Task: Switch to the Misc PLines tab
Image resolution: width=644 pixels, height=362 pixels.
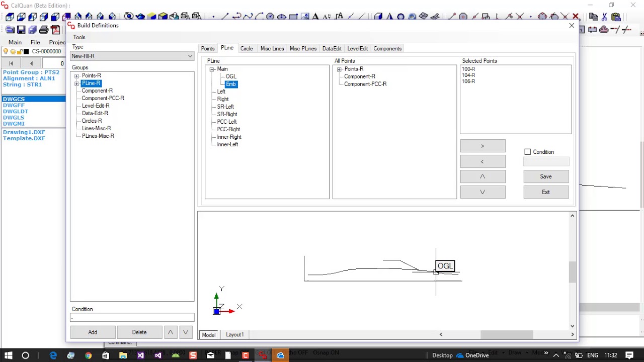Action: (x=303, y=49)
